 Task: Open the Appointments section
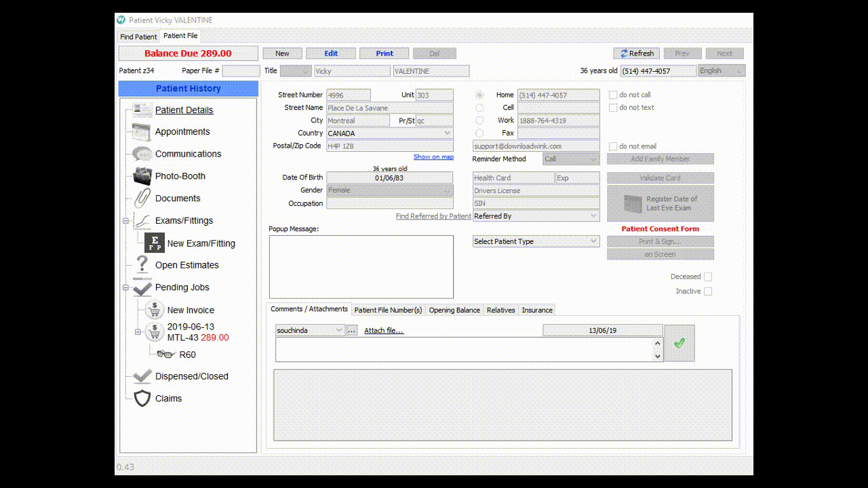142,131
